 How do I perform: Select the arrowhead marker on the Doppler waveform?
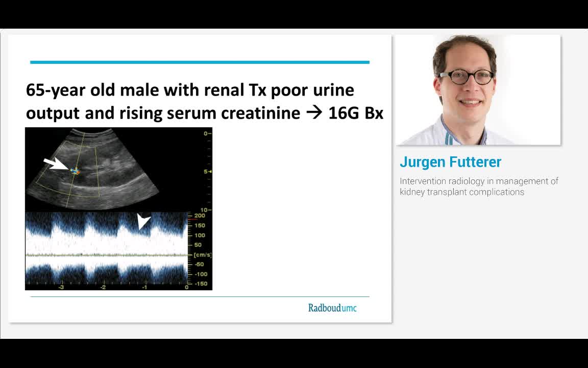(141, 221)
